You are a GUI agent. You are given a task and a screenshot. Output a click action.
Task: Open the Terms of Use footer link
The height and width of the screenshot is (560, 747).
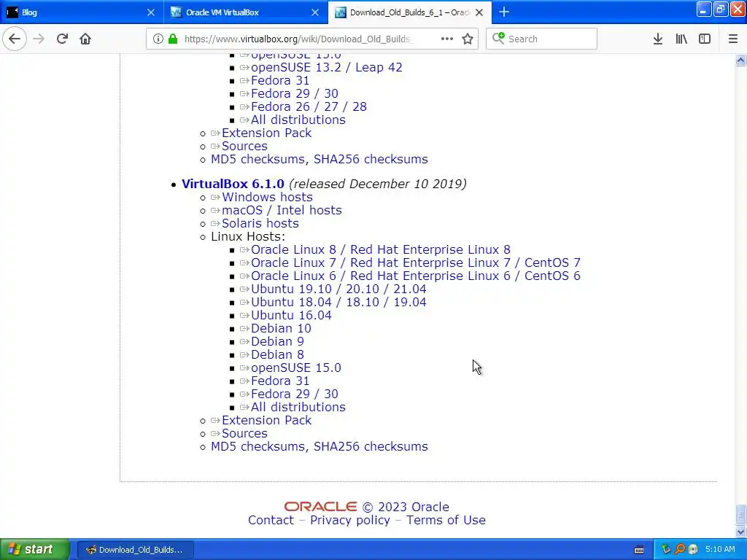(446, 520)
